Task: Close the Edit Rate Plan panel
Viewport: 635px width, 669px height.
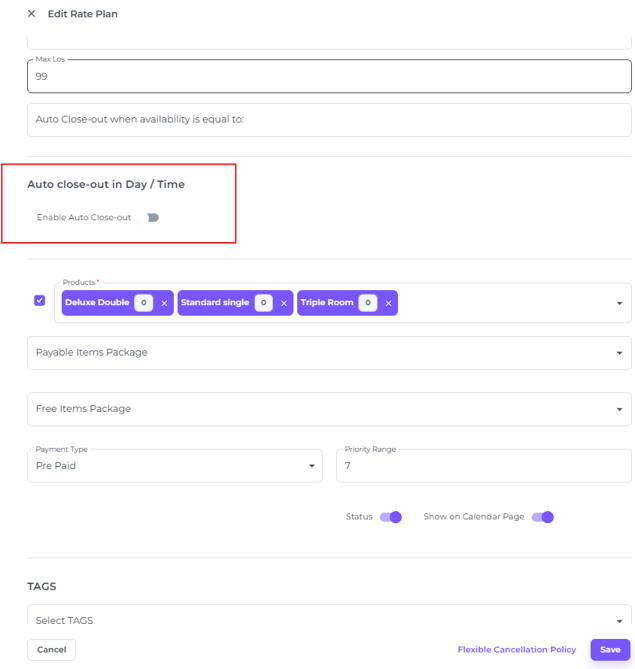Action: click(x=32, y=14)
